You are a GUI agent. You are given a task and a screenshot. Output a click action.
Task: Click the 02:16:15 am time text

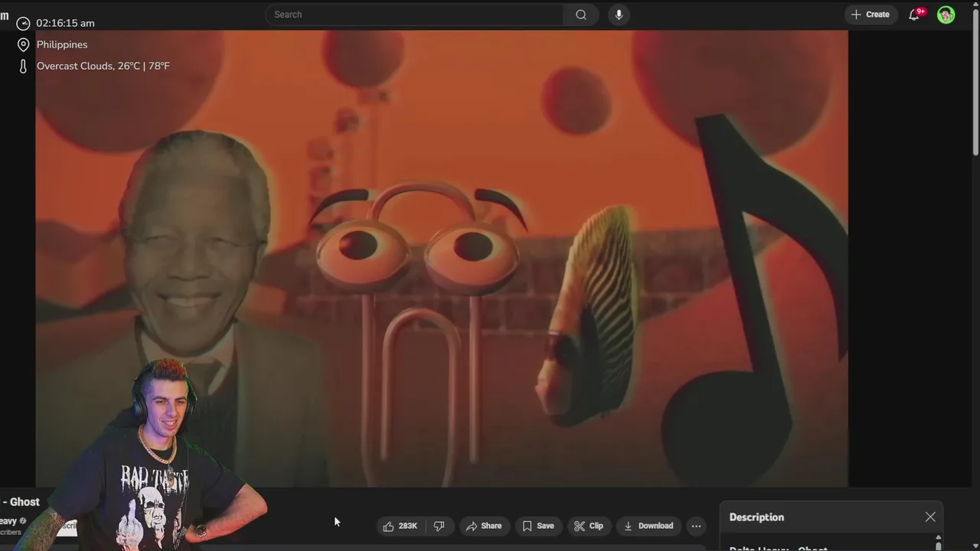tap(65, 23)
